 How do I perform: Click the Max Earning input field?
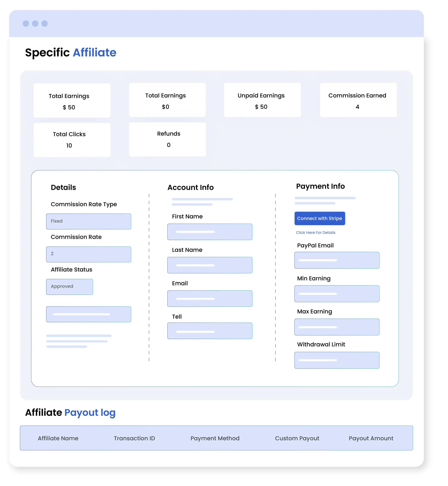tap(337, 327)
